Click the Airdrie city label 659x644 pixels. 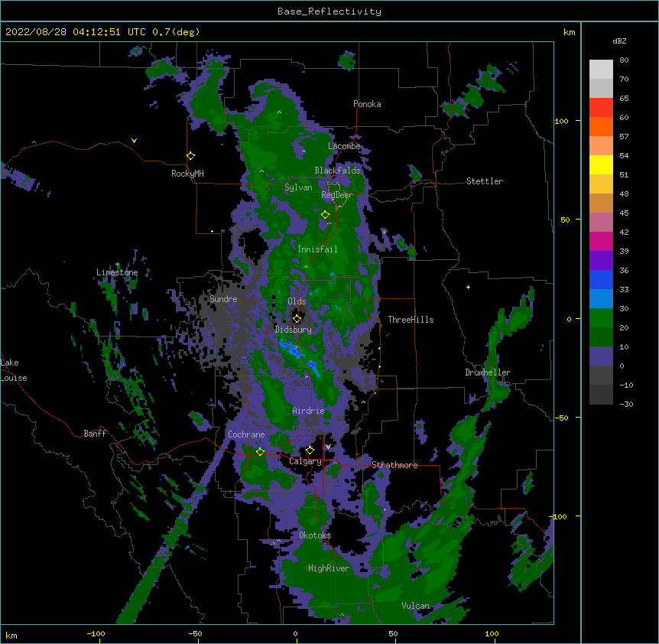pos(308,411)
